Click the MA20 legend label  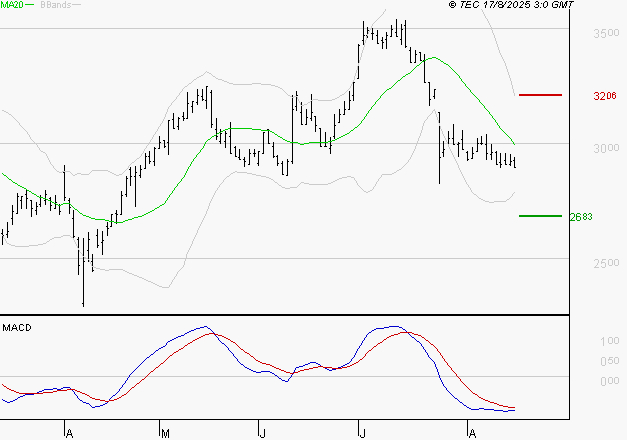[12, 4]
